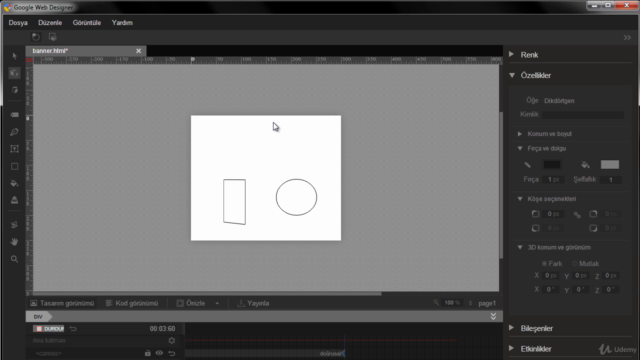Select the Zoom magnifier tool
640x360 pixels.
click(x=15, y=259)
